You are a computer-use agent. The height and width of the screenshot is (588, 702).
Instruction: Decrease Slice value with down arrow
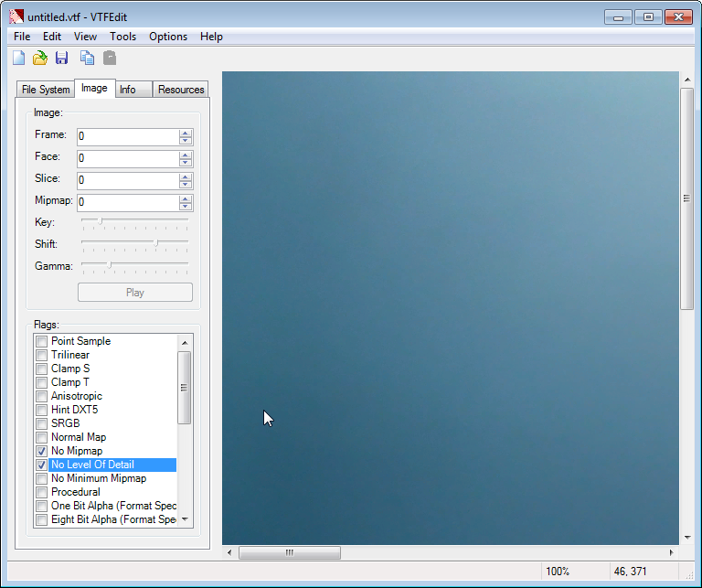(x=186, y=185)
